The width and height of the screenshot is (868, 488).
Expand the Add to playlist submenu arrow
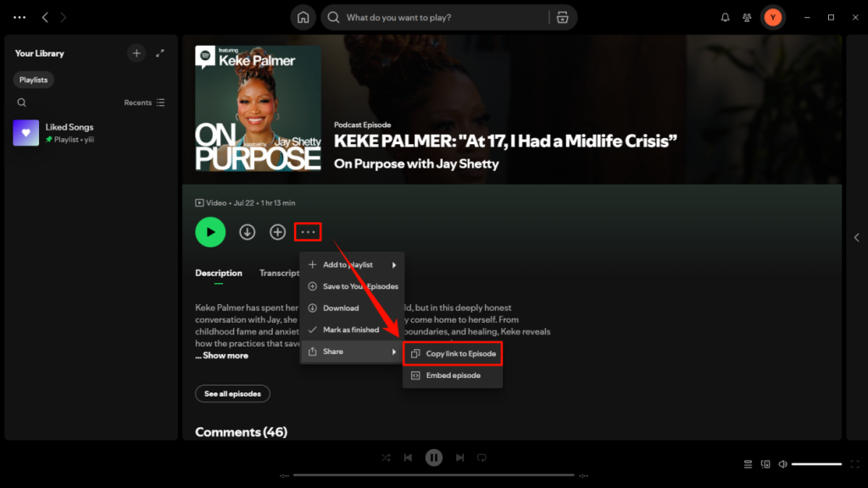point(394,264)
